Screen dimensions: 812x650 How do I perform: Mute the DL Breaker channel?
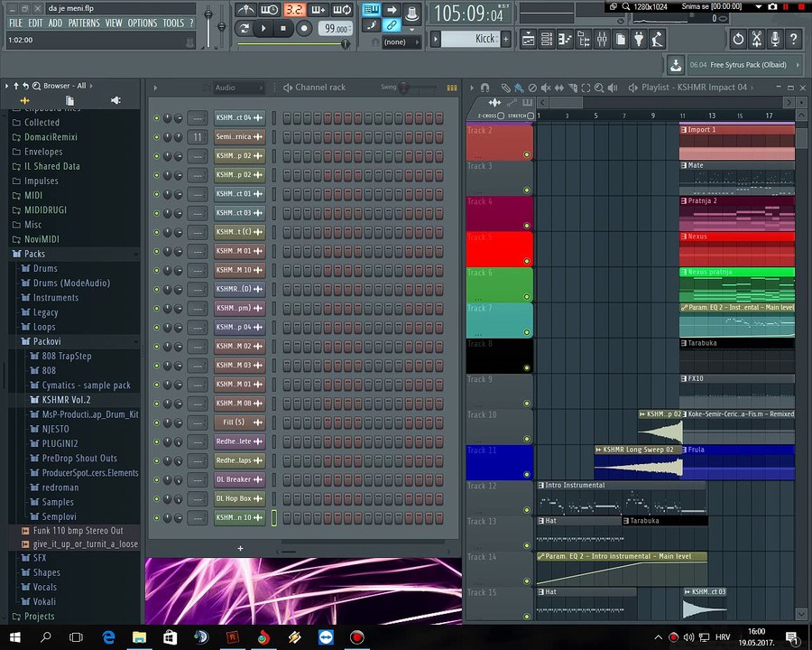[x=156, y=480]
